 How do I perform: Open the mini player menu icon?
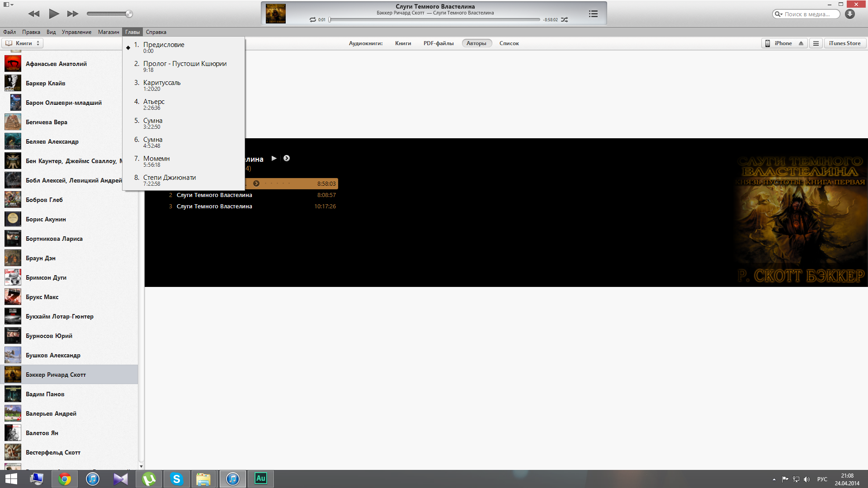[x=8, y=5]
